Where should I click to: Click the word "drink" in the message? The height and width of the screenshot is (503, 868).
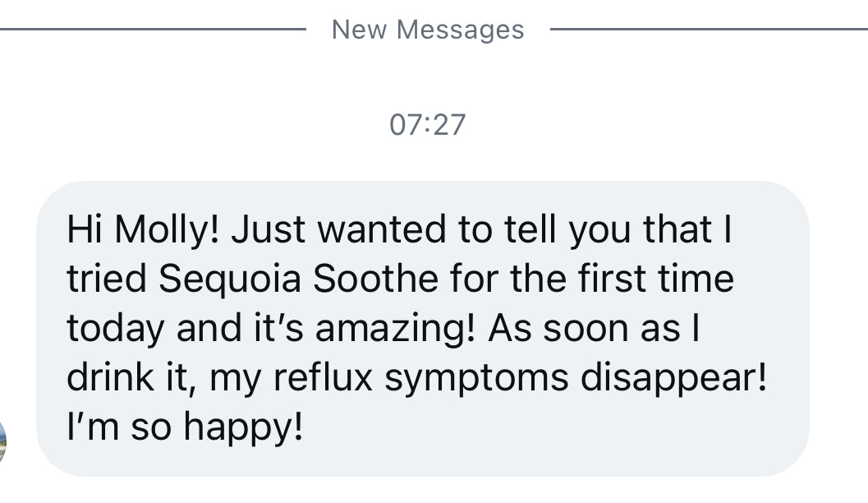[110, 378]
